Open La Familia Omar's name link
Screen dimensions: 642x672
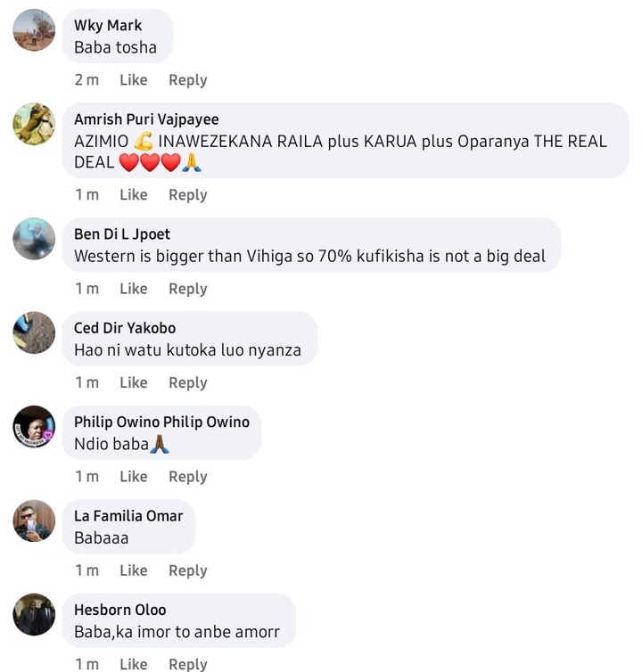(x=128, y=515)
